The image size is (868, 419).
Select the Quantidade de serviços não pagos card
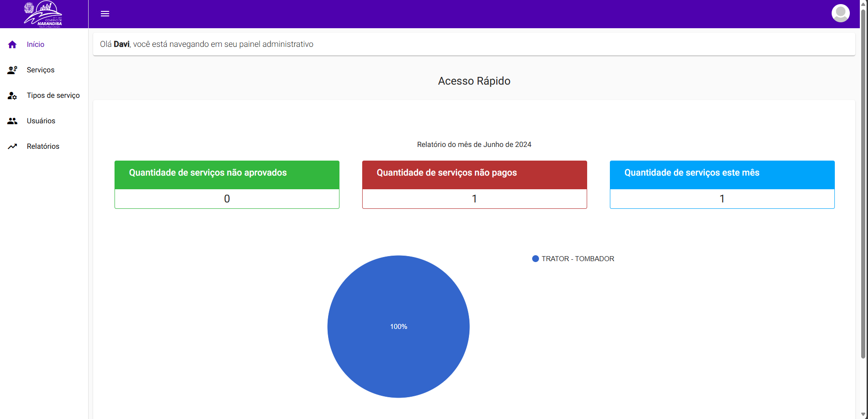click(x=474, y=185)
